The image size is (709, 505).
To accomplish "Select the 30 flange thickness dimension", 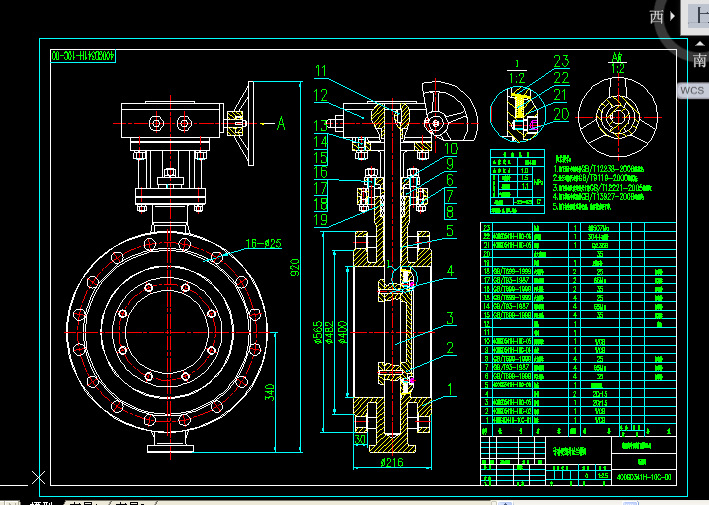I will click(360, 439).
